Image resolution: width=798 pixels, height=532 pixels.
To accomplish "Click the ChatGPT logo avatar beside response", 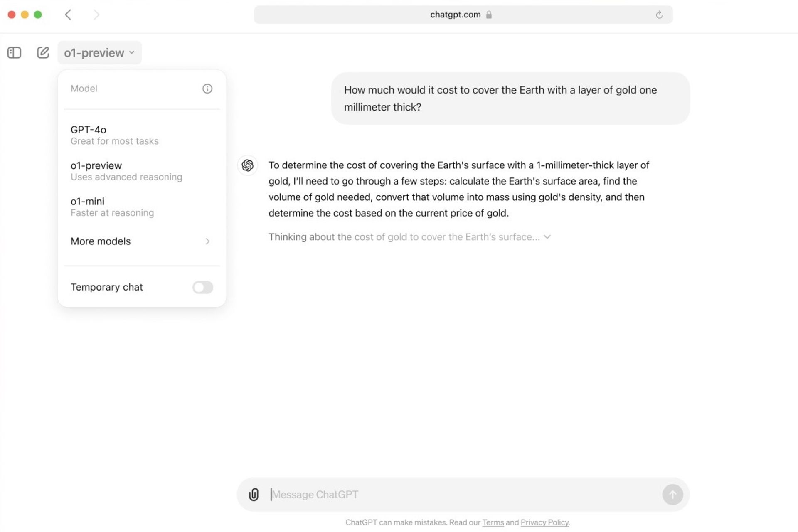I will [x=248, y=165].
